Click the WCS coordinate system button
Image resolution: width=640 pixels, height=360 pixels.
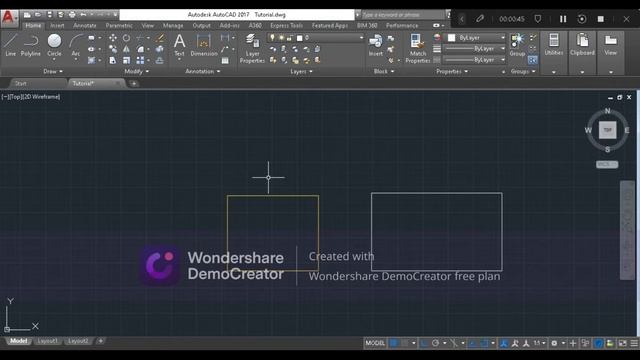(x=607, y=164)
